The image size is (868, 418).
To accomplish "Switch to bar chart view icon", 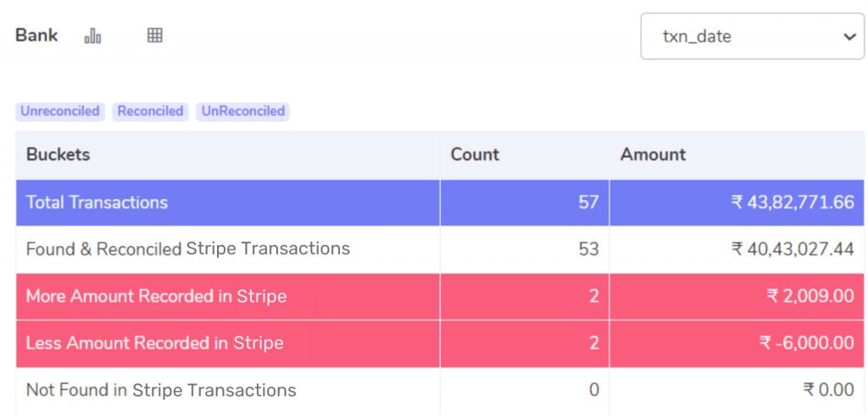I will click(92, 36).
